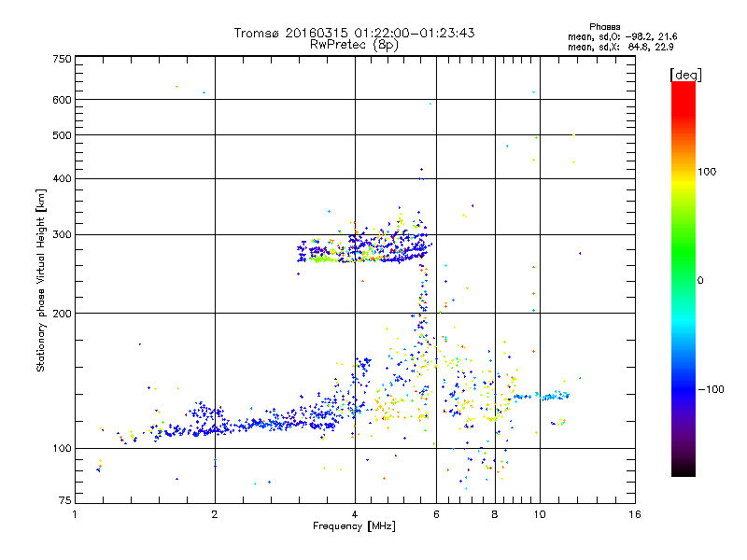Click the '[deg]' colorbar unit label
The image size is (747, 560).
(x=685, y=76)
